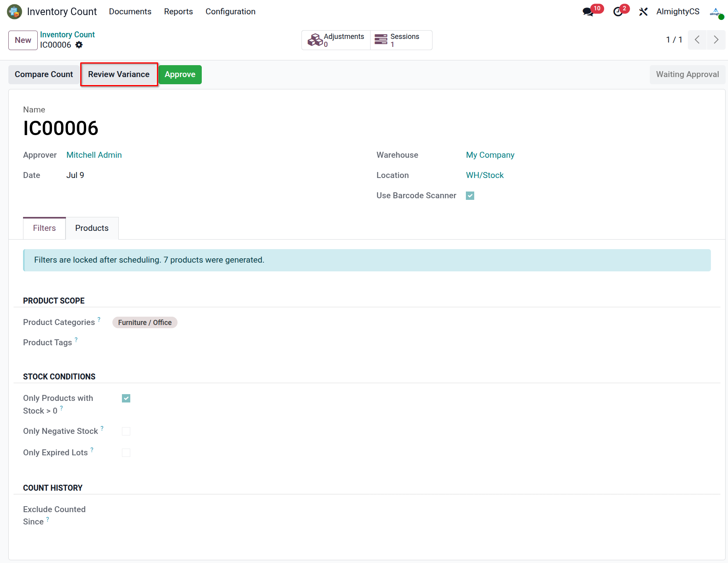This screenshot has height=563, width=728.
Task: Open the Configuration menu
Action: click(230, 12)
